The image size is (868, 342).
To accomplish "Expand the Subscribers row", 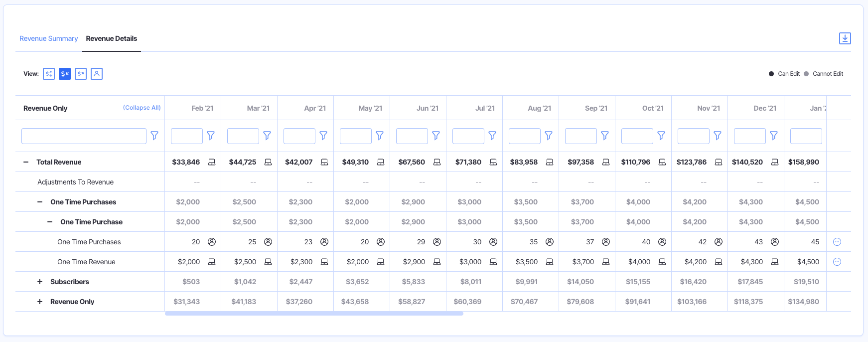I will (x=40, y=282).
